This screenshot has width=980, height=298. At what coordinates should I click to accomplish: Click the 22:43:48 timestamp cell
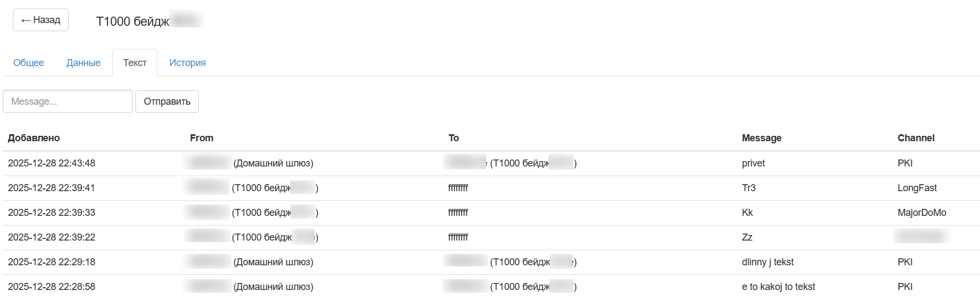pyautogui.click(x=52, y=163)
